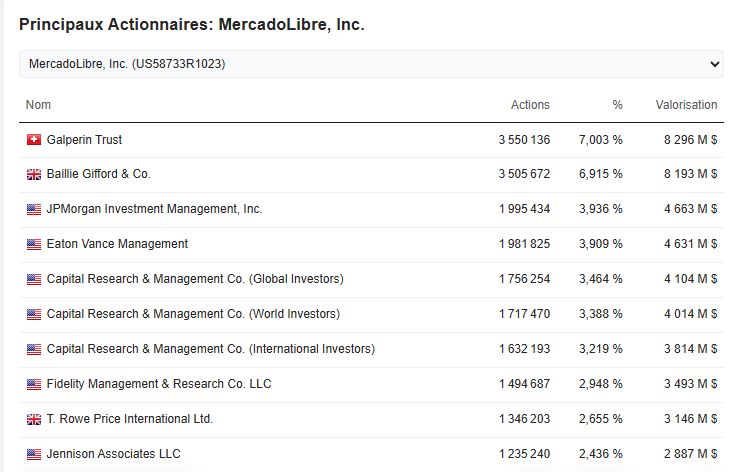Click the % column header
The width and height of the screenshot is (738, 472).
618,104
